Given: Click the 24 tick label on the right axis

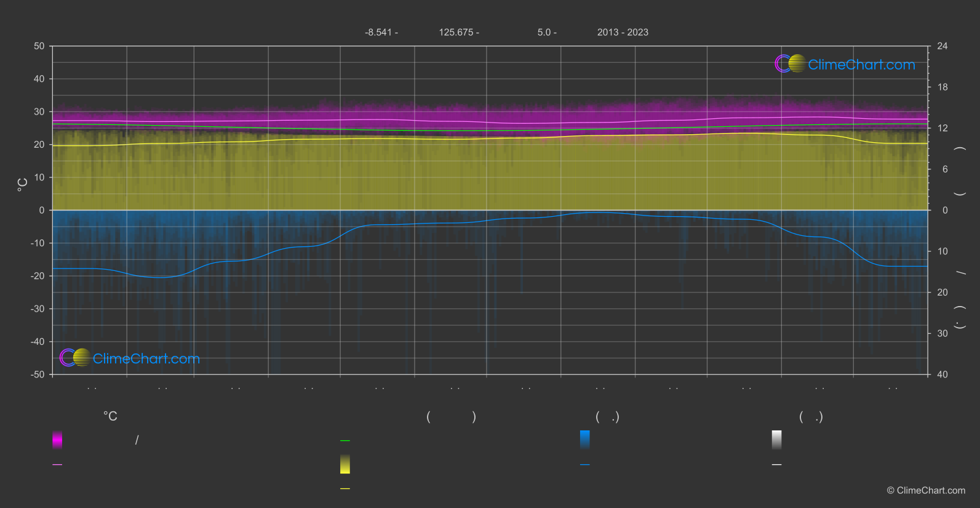Looking at the screenshot, I should [942, 46].
